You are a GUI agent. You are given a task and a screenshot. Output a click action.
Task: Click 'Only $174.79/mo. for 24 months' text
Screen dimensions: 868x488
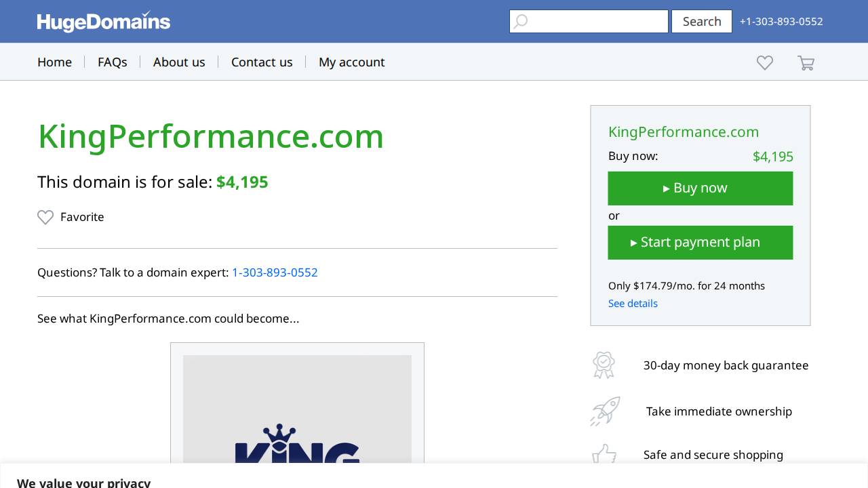[686, 286]
